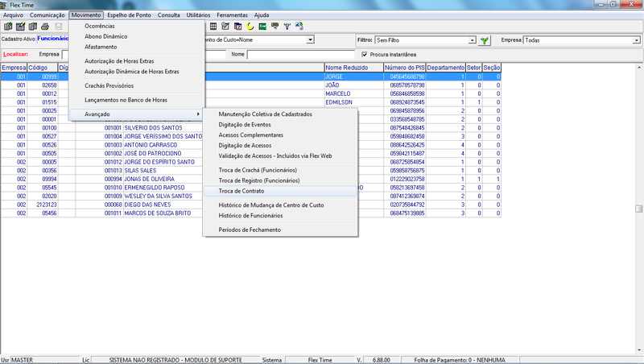
Task: Select Troca de Registro (Funcionários)
Action: coord(280,180)
